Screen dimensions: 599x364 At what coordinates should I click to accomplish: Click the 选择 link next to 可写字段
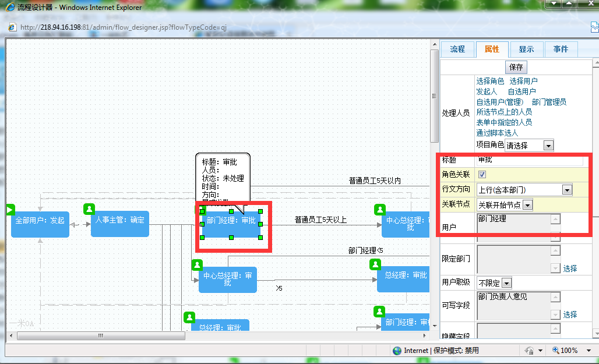point(570,314)
